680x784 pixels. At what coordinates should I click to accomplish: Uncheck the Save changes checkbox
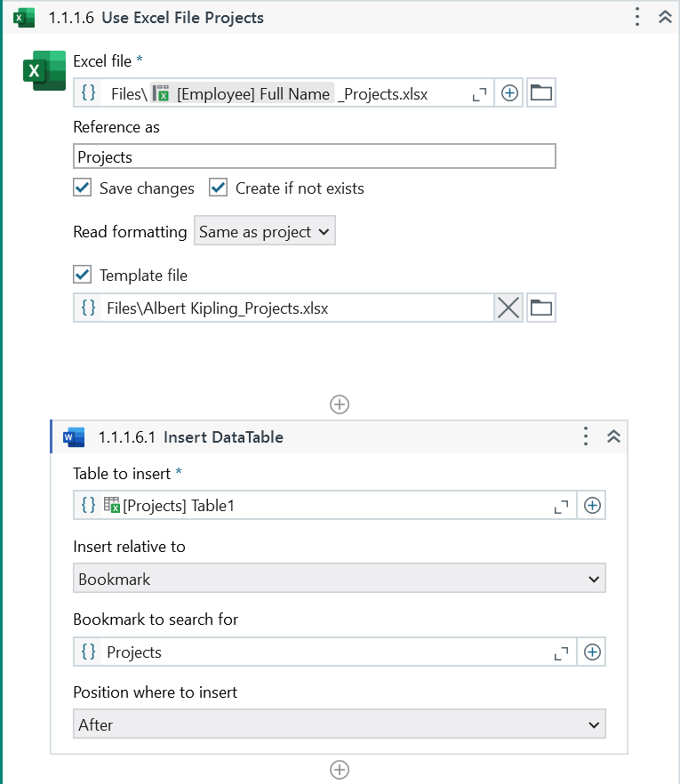coord(83,188)
